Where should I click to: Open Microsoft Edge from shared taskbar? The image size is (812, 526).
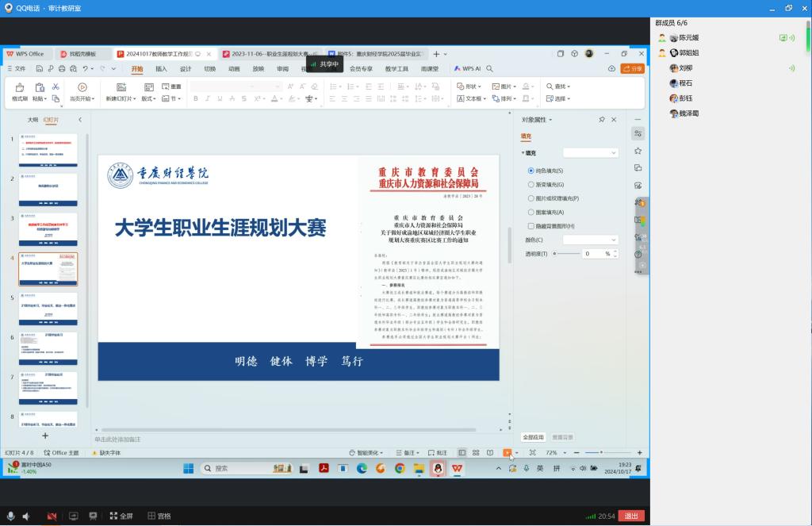362,468
